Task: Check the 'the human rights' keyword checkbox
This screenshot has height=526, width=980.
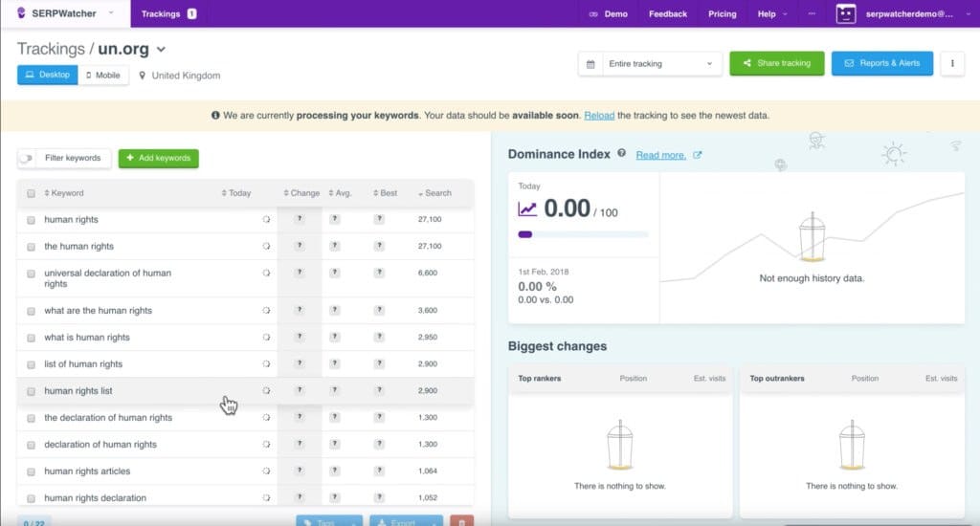Action: 31,247
